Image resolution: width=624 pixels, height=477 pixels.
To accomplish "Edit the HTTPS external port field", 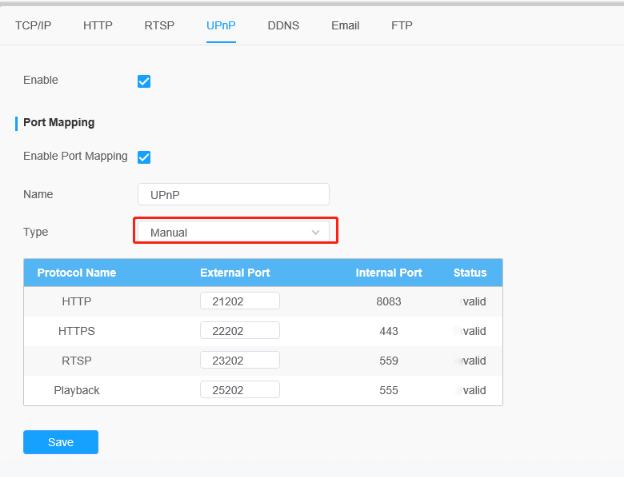I will 240,331.
